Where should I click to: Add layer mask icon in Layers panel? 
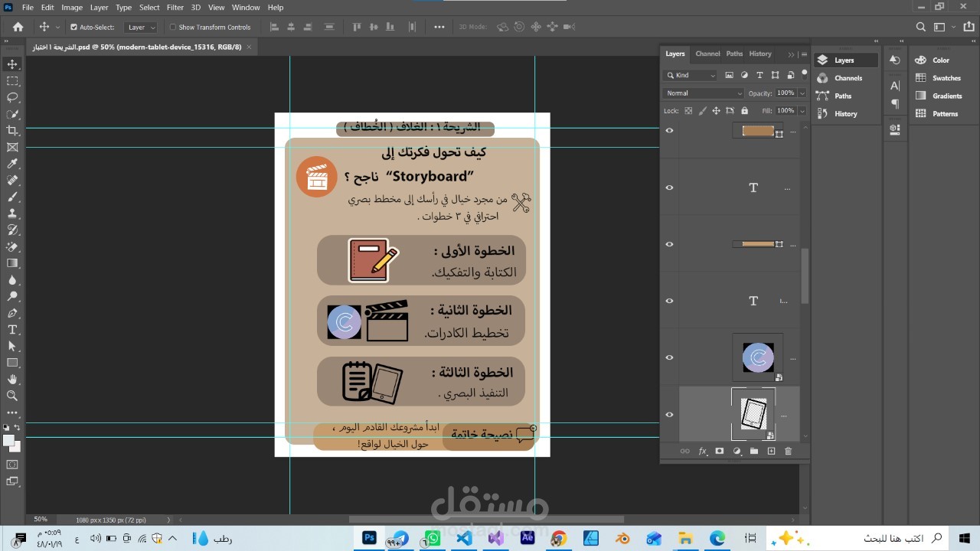click(x=720, y=452)
